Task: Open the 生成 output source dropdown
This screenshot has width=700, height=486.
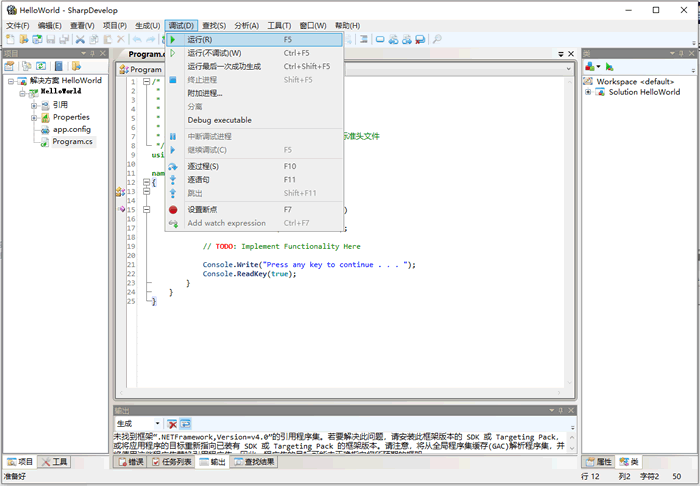Action: tap(157, 424)
